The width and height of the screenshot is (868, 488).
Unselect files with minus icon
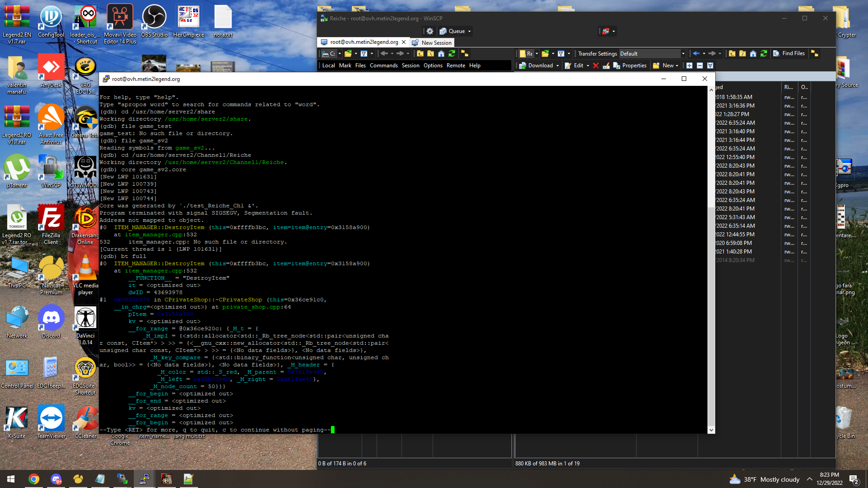coord(700,66)
